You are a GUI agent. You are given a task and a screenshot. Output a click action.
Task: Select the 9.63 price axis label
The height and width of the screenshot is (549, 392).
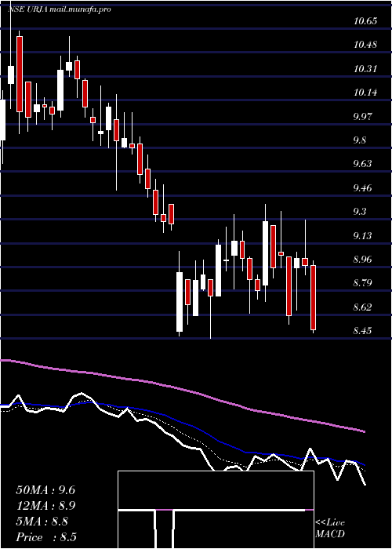pos(363,164)
